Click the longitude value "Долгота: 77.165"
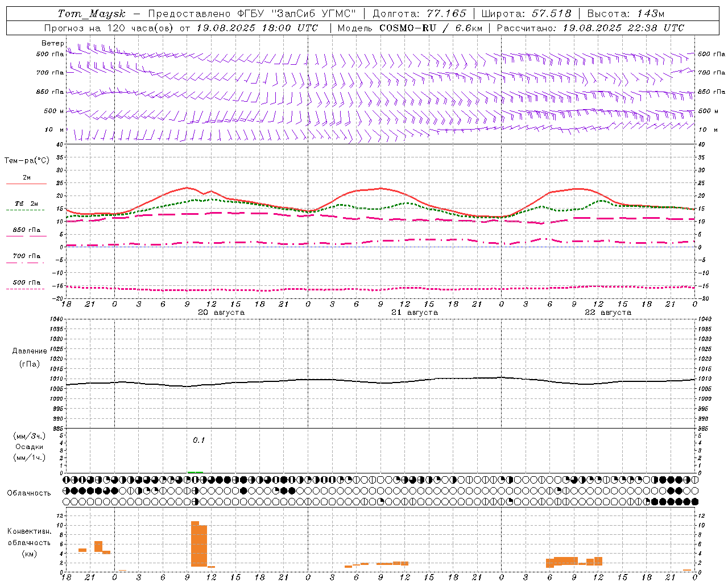This screenshot has width=728, height=582. coord(419,14)
